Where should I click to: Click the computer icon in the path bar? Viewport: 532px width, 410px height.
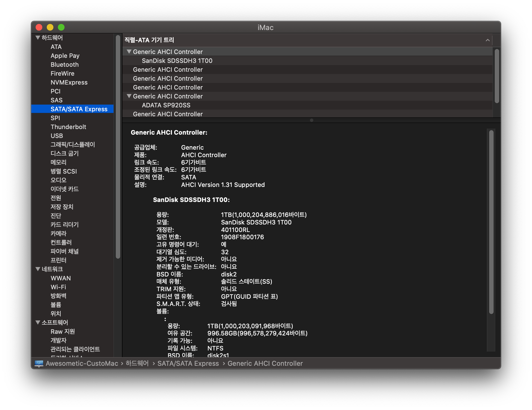coord(39,363)
